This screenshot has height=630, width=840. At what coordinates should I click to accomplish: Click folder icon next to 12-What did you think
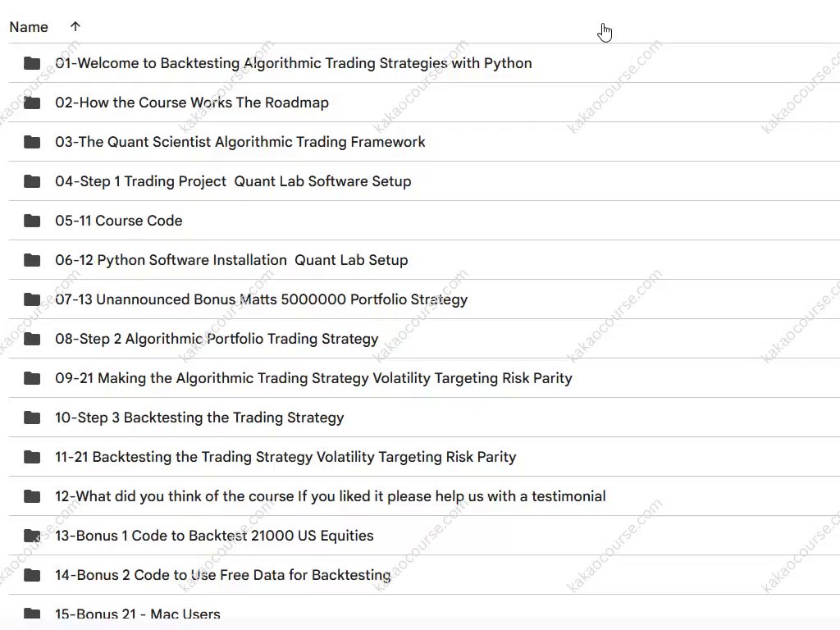click(32, 496)
